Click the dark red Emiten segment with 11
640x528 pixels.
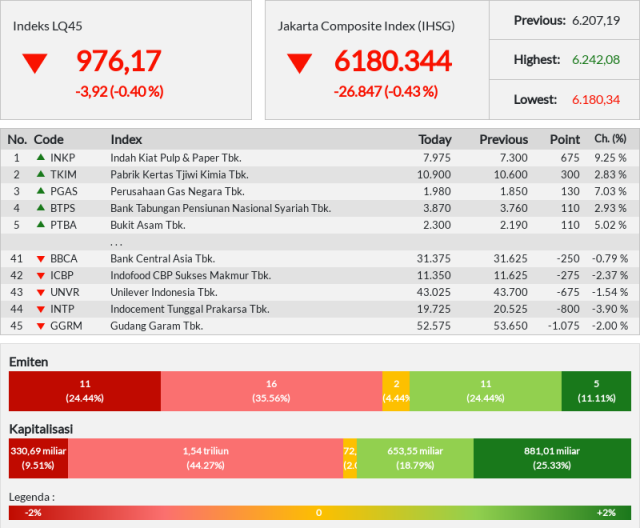[x=85, y=391]
